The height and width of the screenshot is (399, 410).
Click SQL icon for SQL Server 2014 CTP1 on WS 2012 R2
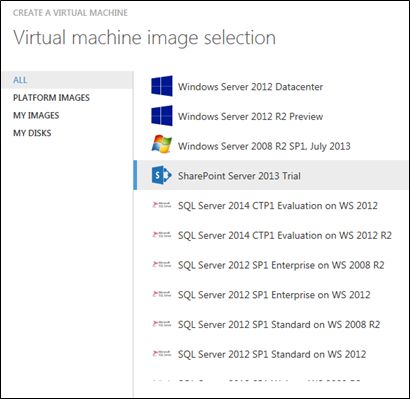(162, 235)
